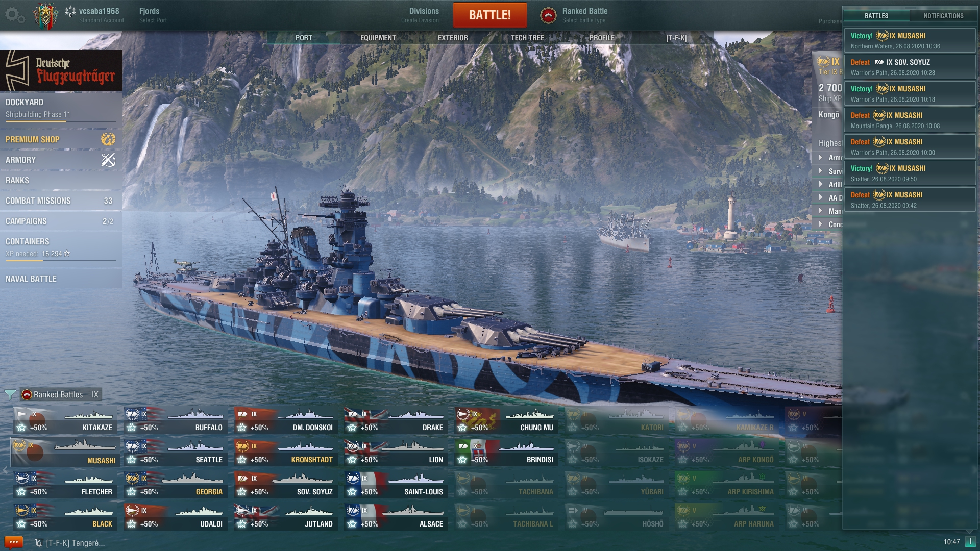Open the ship carousel filter funnel
Screen dimensions: 980x551
[10, 394]
